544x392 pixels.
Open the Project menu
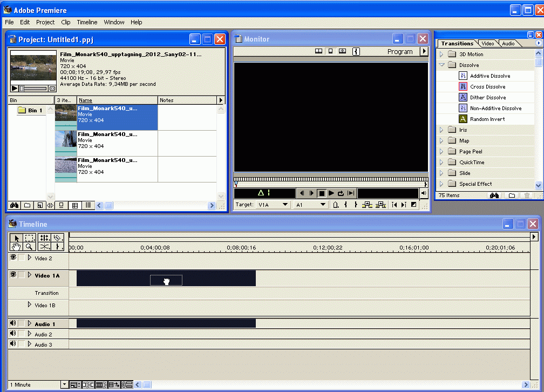click(x=45, y=22)
